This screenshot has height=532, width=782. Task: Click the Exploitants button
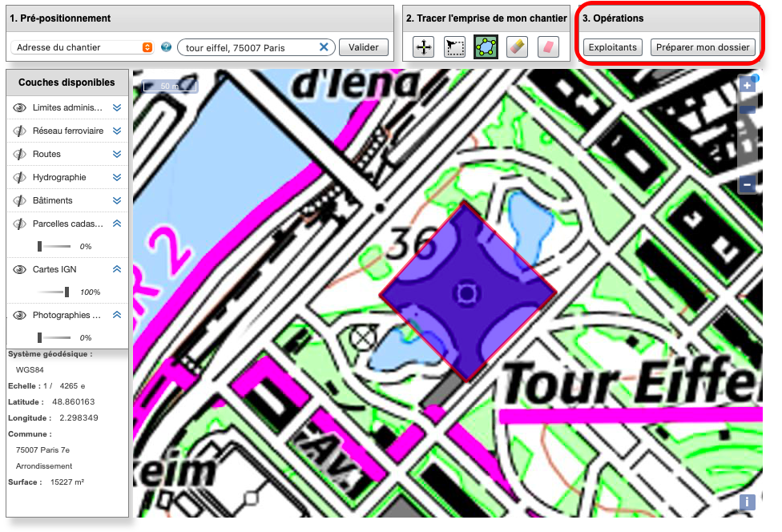click(612, 47)
